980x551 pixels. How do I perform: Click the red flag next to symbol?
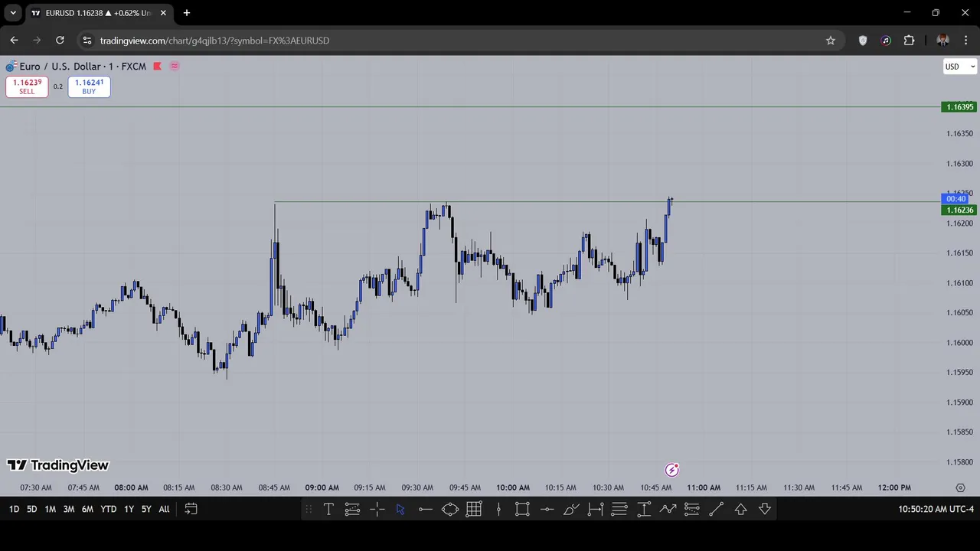(x=157, y=67)
